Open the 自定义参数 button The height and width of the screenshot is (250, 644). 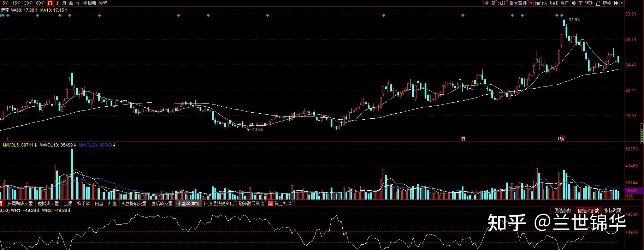(588, 210)
